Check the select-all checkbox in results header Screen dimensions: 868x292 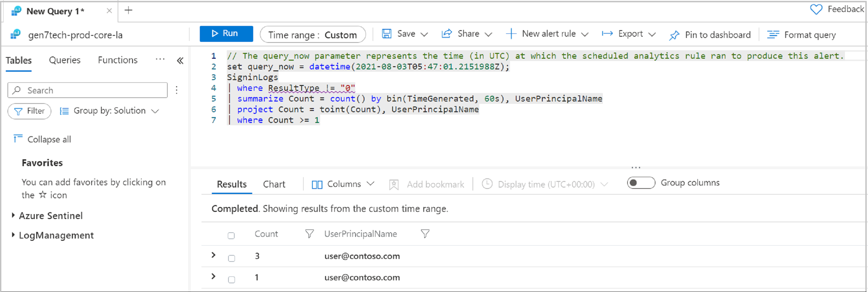231,236
